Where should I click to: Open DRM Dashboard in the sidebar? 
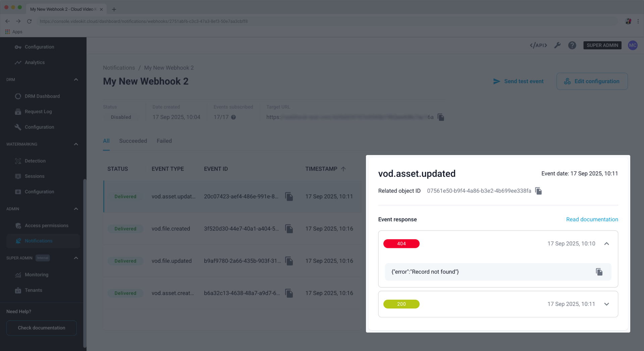click(x=42, y=96)
